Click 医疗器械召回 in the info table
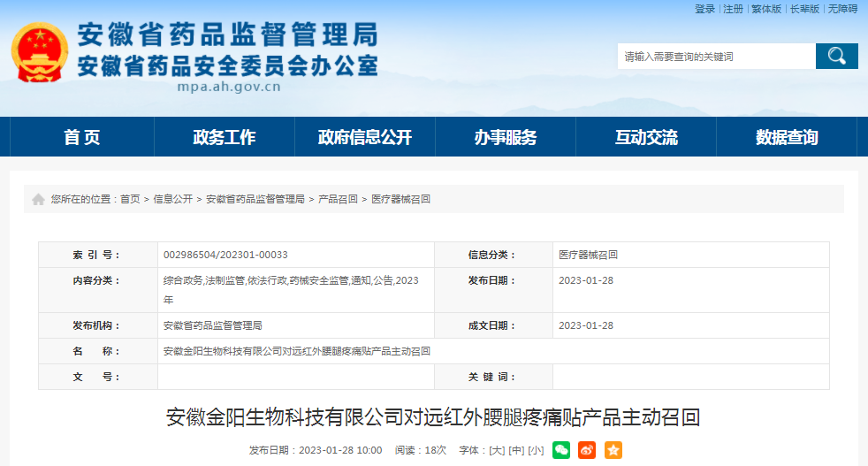 click(x=588, y=255)
